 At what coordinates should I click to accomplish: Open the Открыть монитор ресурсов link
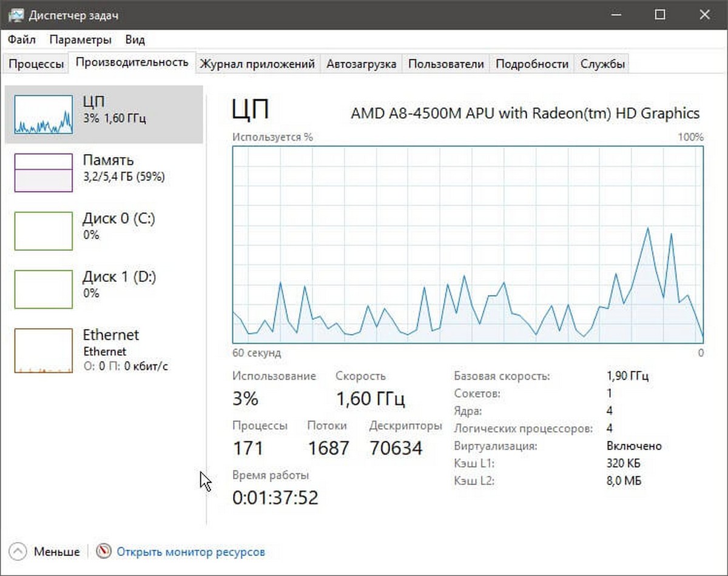point(191,552)
